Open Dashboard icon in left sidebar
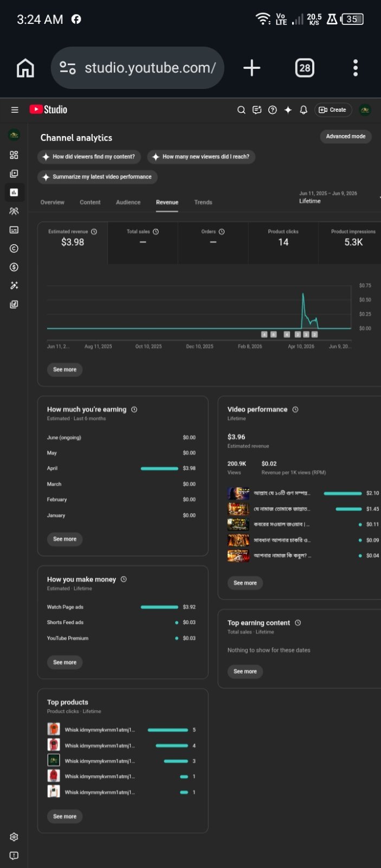 click(14, 155)
